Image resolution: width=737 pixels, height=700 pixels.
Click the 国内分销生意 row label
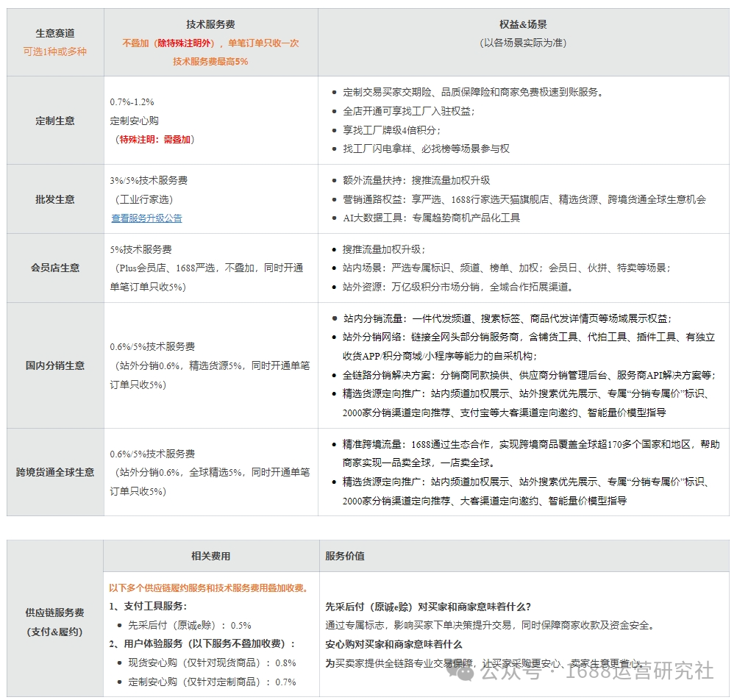[55, 365]
